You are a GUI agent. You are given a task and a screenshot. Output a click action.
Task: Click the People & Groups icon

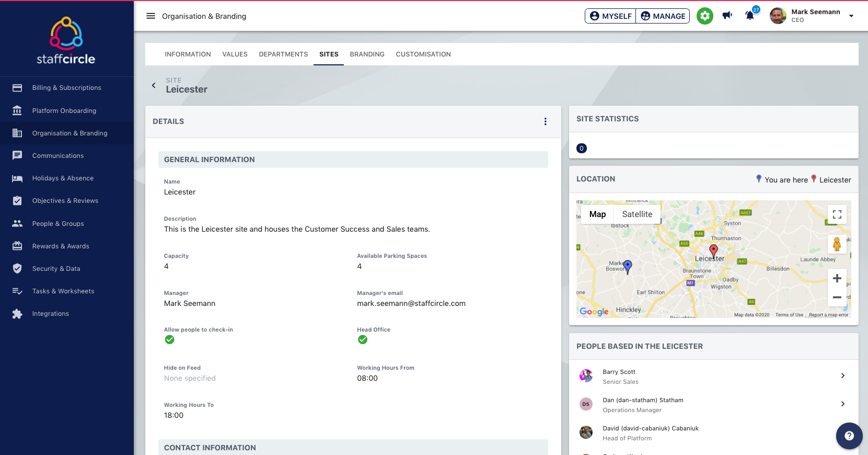tap(17, 223)
